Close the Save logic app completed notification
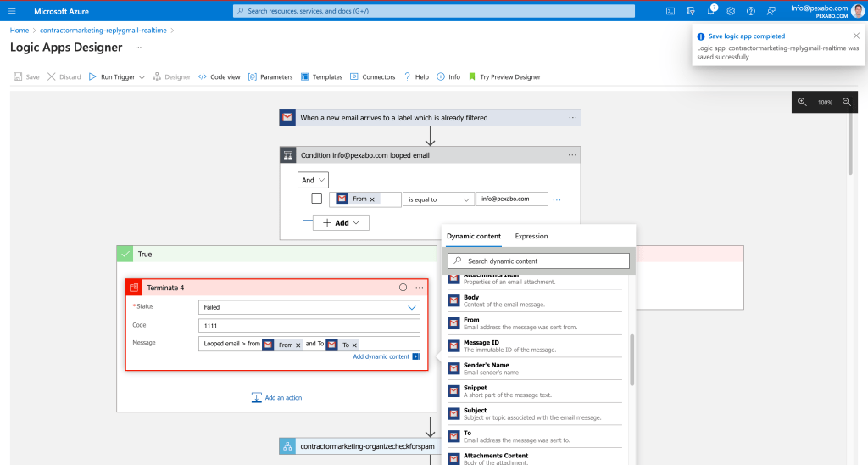This screenshot has height=465, width=868. tap(856, 36)
